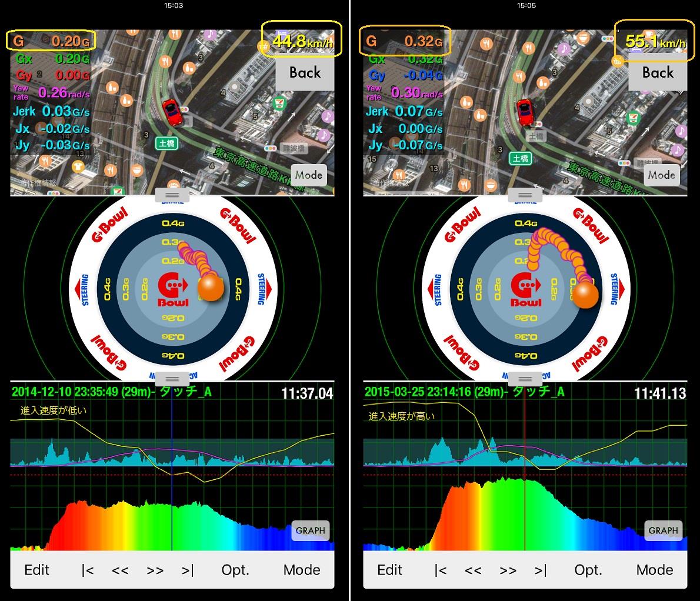Tap the G 0.20G readout
Screen dimensions: 700x601
51,41
